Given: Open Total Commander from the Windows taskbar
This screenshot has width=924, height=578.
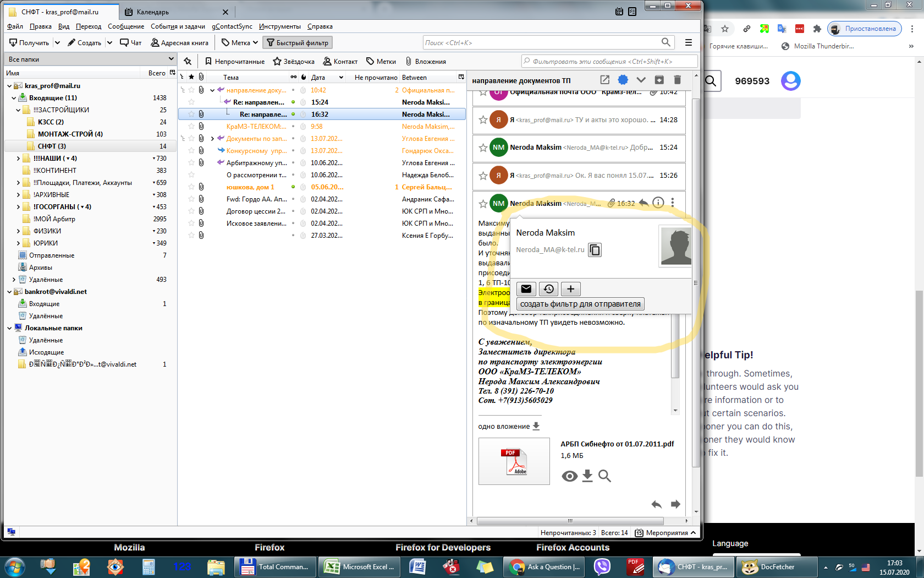Looking at the screenshot, I should pos(276,567).
